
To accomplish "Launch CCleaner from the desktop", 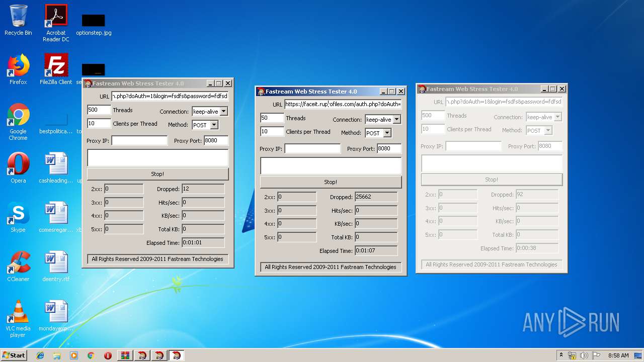I will [x=18, y=266].
